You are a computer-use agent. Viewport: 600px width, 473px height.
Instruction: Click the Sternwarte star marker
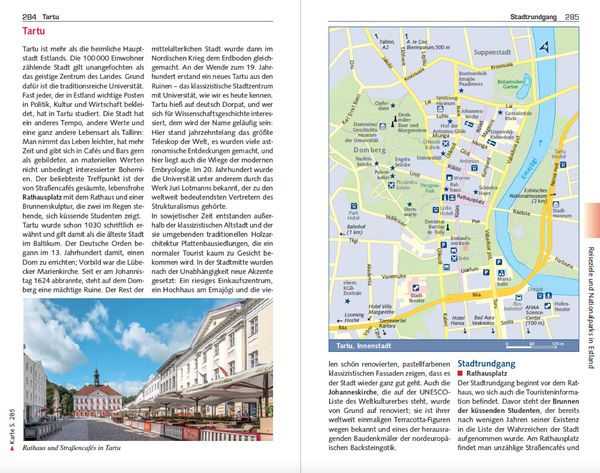click(x=410, y=204)
